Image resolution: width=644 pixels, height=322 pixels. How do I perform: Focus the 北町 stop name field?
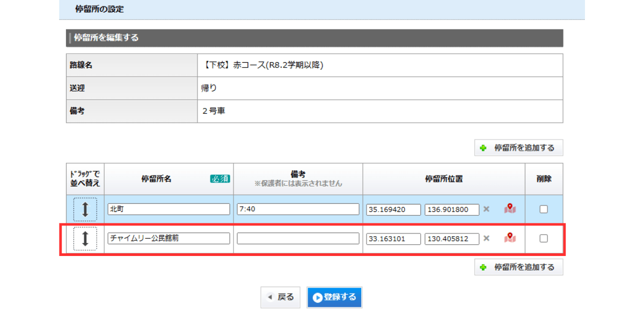pos(169,209)
